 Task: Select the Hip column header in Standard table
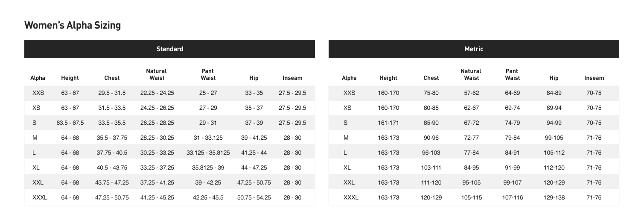coord(254,78)
